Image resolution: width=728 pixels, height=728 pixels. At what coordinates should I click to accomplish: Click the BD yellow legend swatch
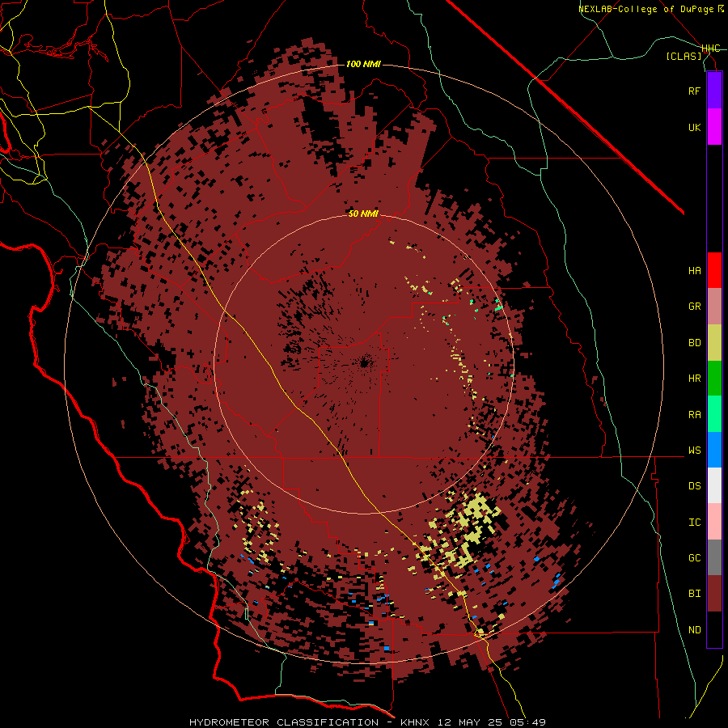tap(714, 343)
